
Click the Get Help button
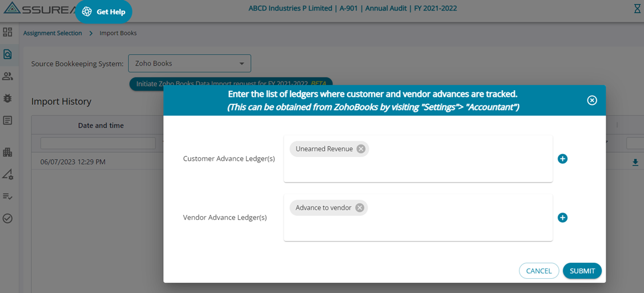pyautogui.click(x=104, y=12)
